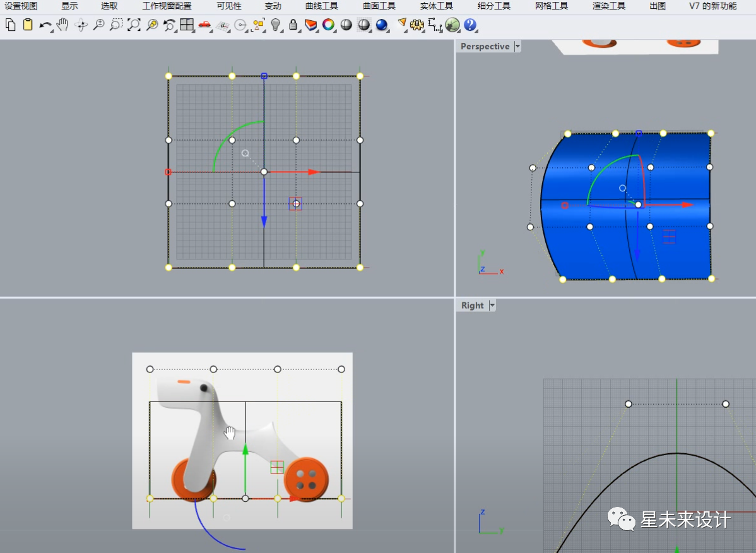This screenshot has width=756, height=553.
Task: Click the Copy icon in toolbar
Action: (x=10, y=25)
